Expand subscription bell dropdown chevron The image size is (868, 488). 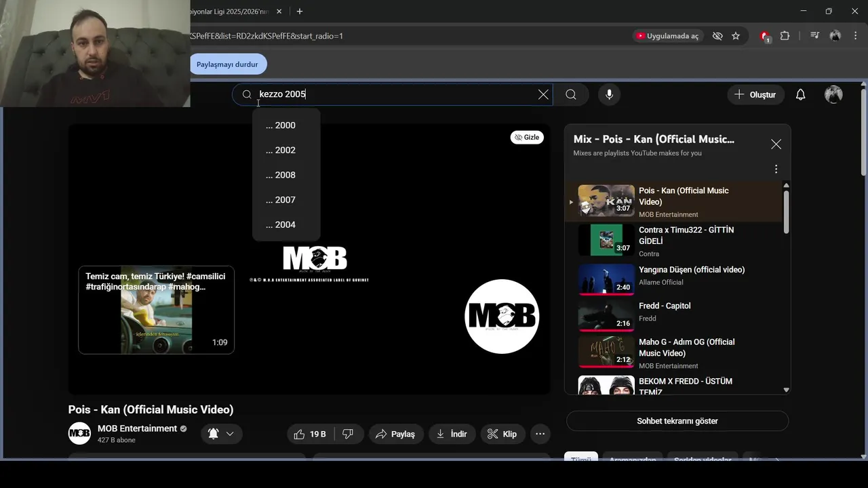coord(230,434)
